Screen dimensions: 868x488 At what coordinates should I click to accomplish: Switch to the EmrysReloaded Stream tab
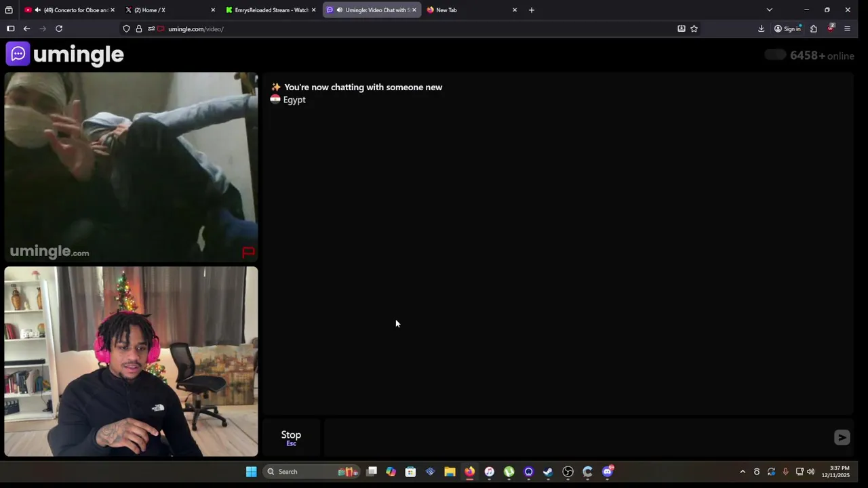pyautogui.click(x=271, y=10)
